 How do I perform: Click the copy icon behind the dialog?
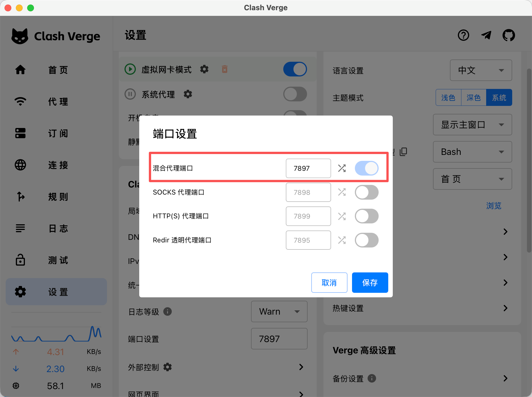click(403, 152)
